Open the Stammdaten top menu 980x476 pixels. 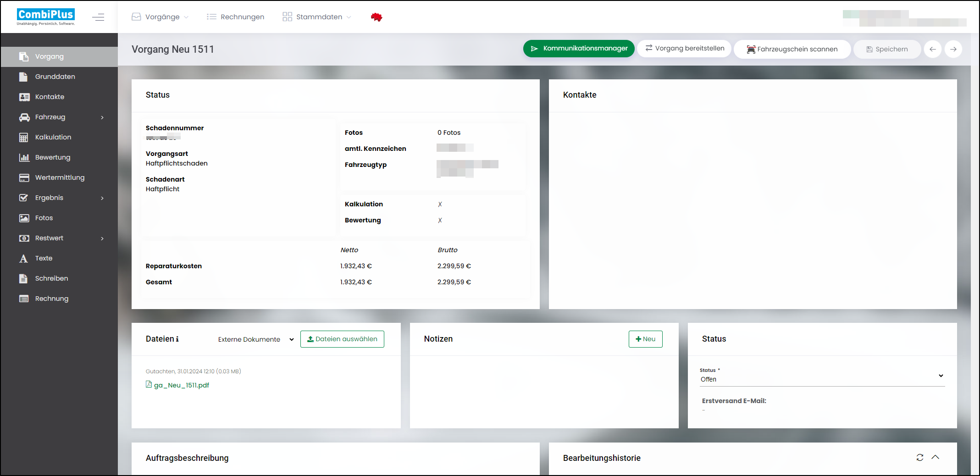point(317,17)
